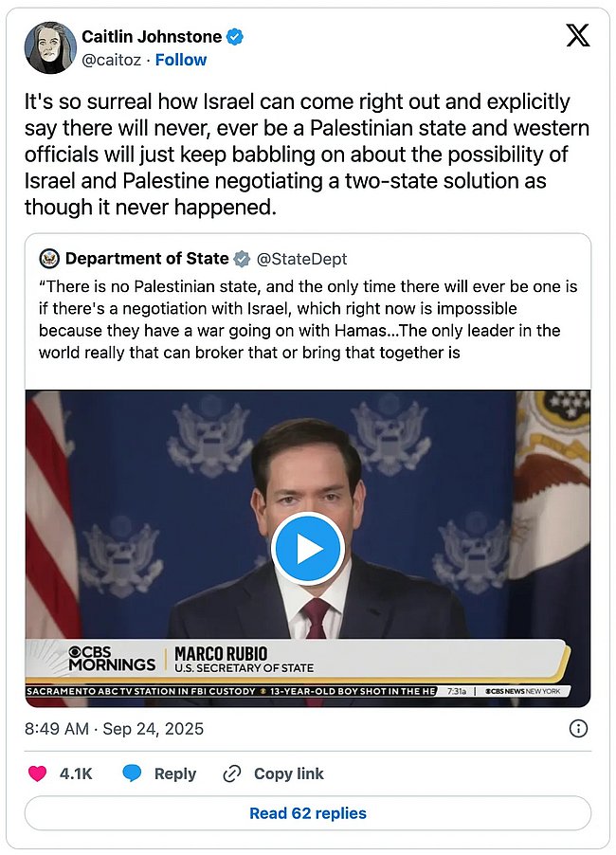The height and width of the screenshot is (855, 616).
Task: Click Caitlin Johnstone's blue verified badge
Action: (x=236, y=37)
